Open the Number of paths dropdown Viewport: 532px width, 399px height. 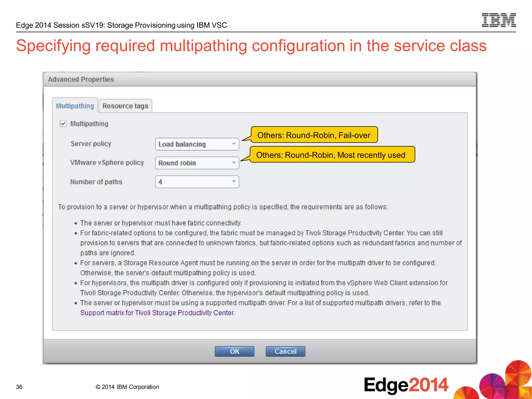(197, 182)
